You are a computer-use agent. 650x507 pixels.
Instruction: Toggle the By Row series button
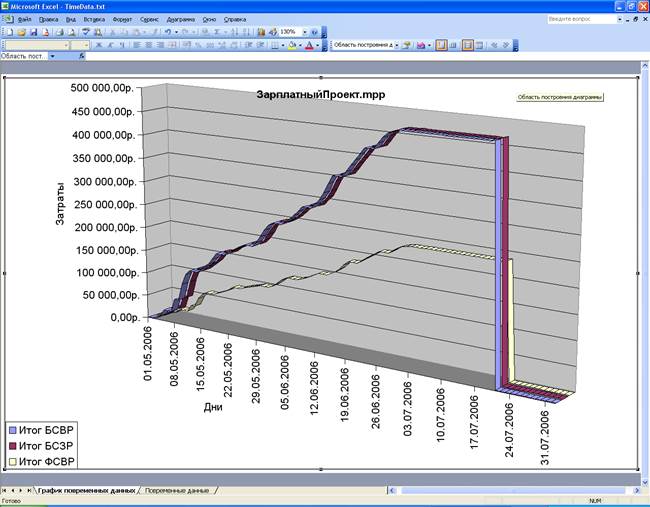point(467,45)
